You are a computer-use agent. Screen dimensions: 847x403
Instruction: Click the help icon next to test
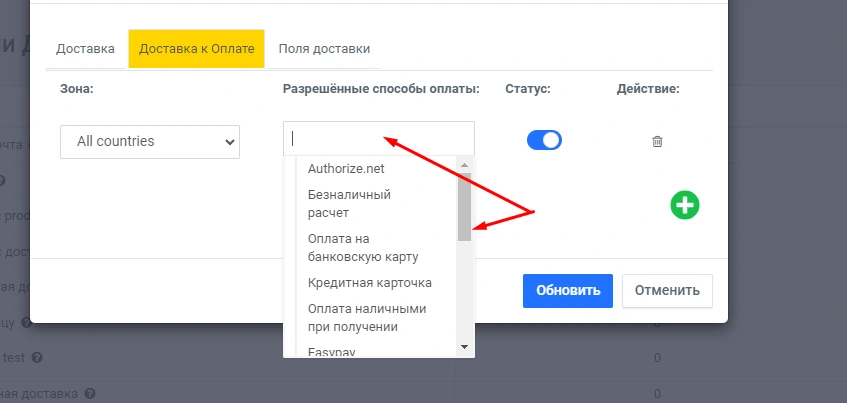pyautogui.click(x=37, y=357)
